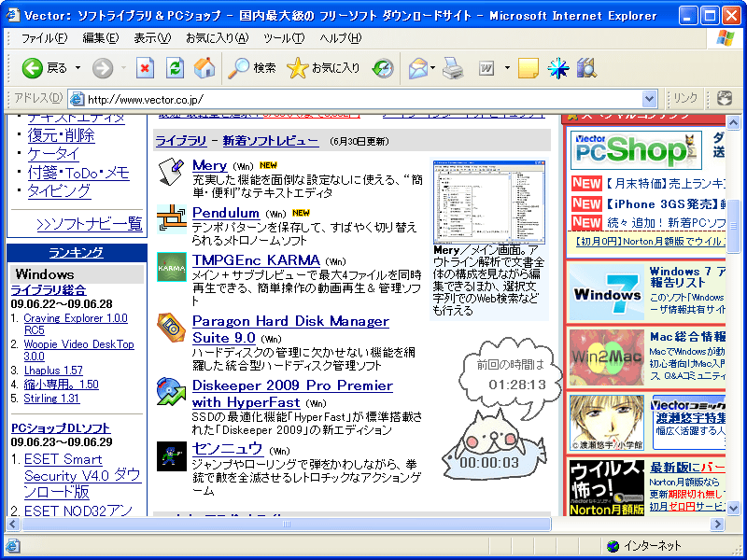747x560 pixels.
Task: Open the ケータイ category link
Action: point(53,154)
